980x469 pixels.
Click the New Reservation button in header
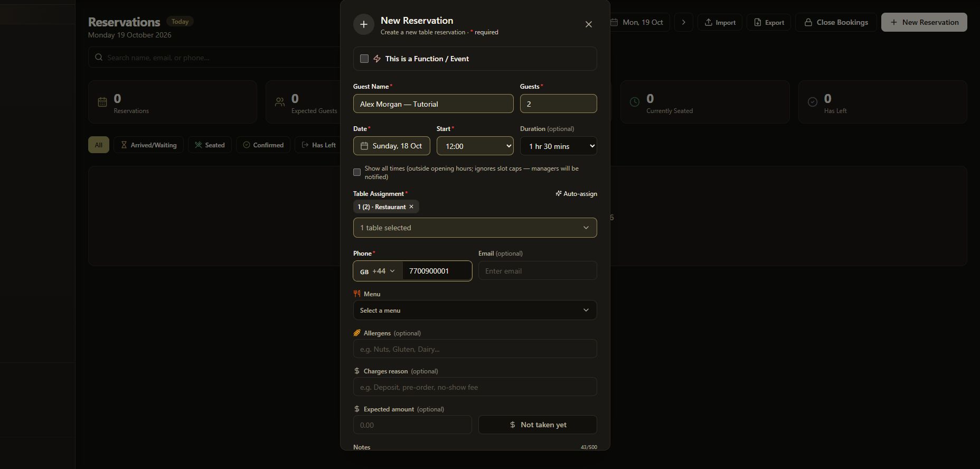pyautogui.click(x=924, y=22)
